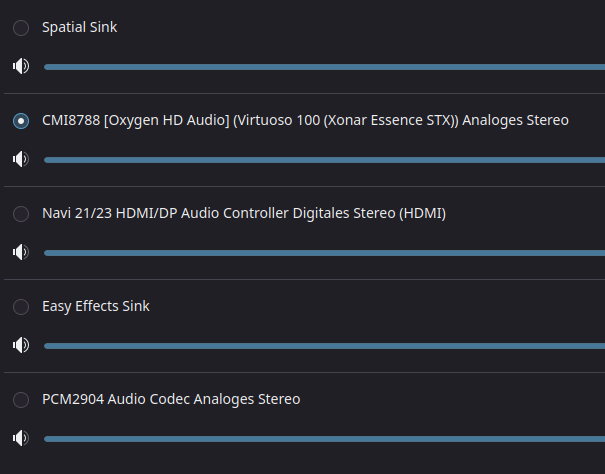Click the Spatial Sink device label
This screenshot has height=474, width=605.
(x=80, y=27)
